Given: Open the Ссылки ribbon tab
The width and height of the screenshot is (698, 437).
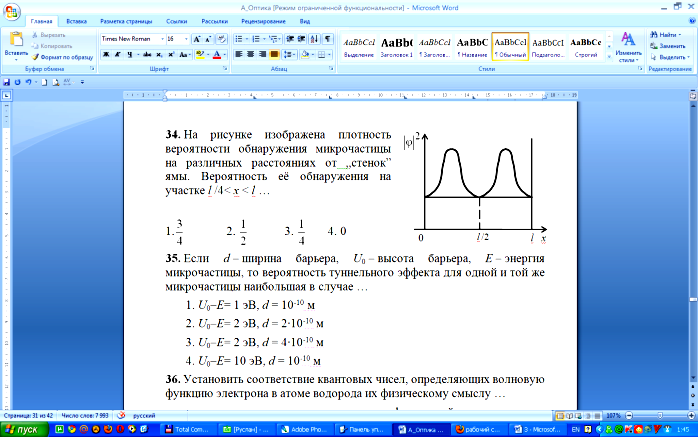Looking at the screenshot, I should (x=177, y=21).
